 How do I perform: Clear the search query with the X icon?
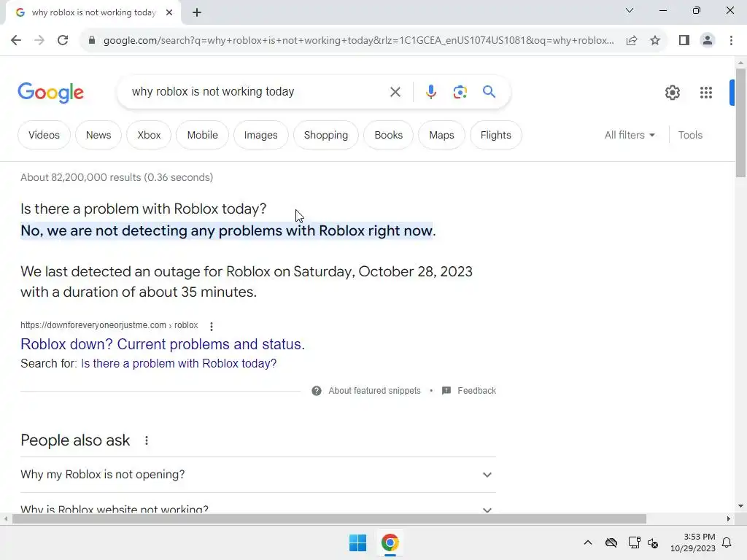(395, 92)
